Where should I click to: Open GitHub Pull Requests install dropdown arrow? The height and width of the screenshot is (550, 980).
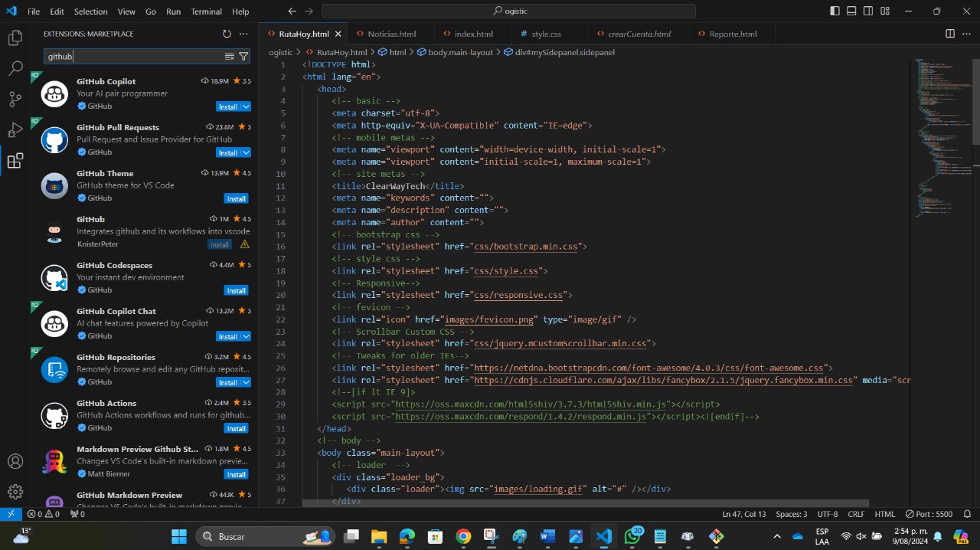point(246,152)
